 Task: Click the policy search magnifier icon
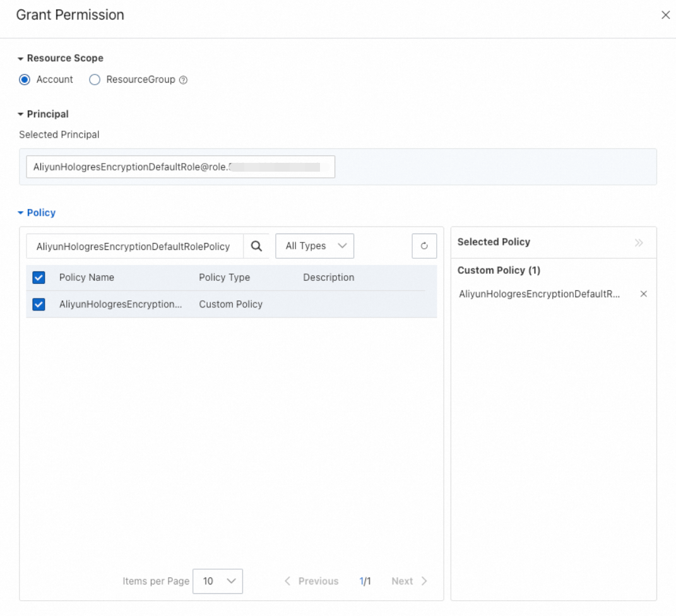click(x=256, y=246)
